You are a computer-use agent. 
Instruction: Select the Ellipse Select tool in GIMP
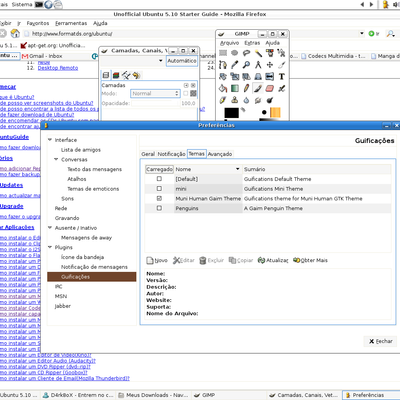[235, 53]
